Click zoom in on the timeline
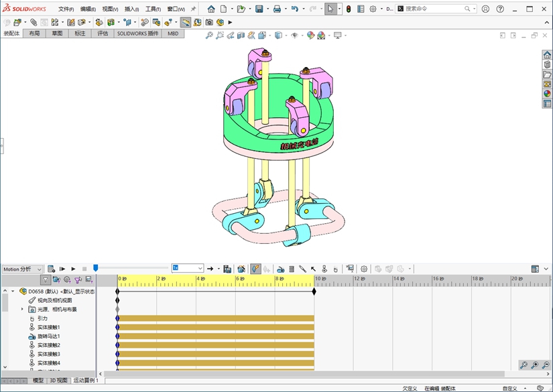 click(x=534, y=365)
